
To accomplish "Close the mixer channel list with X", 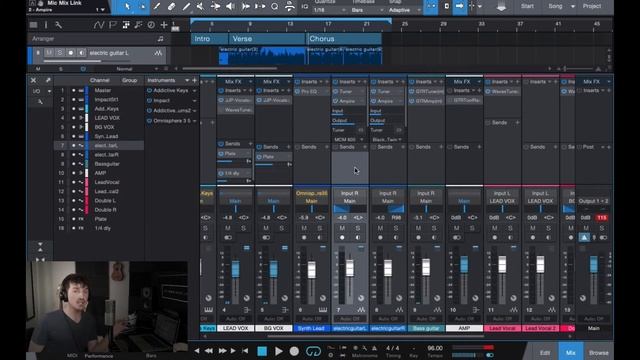I will tap(33, 80).
